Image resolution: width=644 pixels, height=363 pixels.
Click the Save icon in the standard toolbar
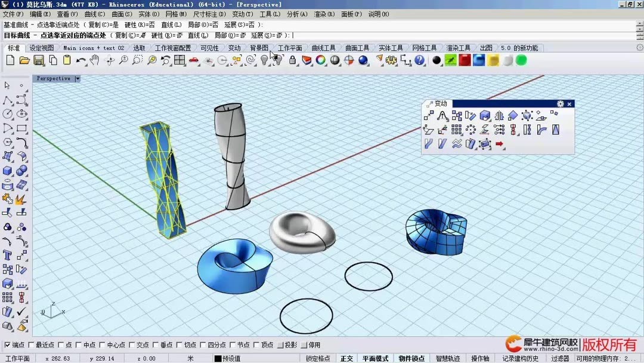point(38,60)
